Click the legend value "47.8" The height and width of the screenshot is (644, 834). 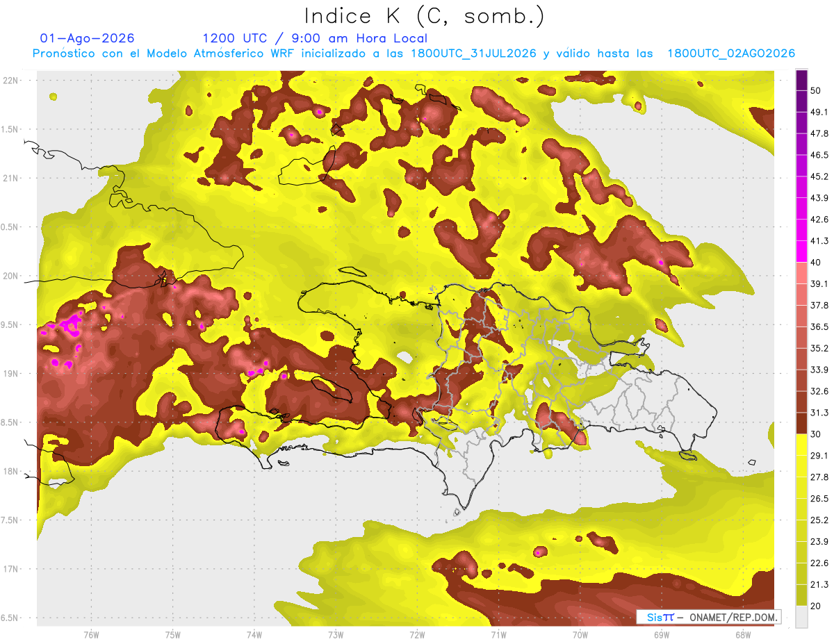pos(819,133)
